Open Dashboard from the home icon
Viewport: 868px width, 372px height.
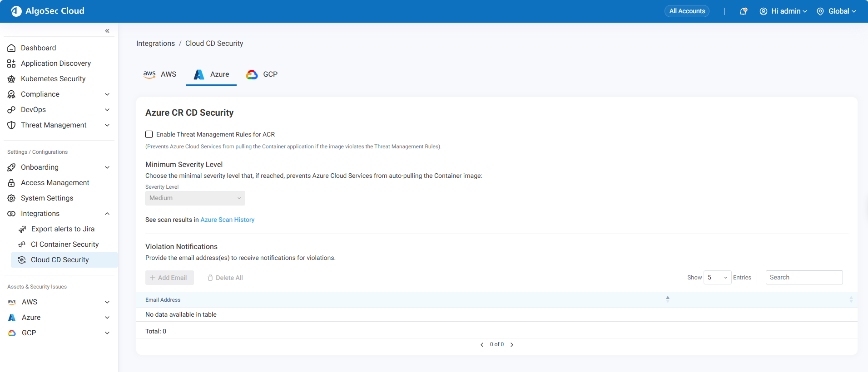tap(11, 48)
